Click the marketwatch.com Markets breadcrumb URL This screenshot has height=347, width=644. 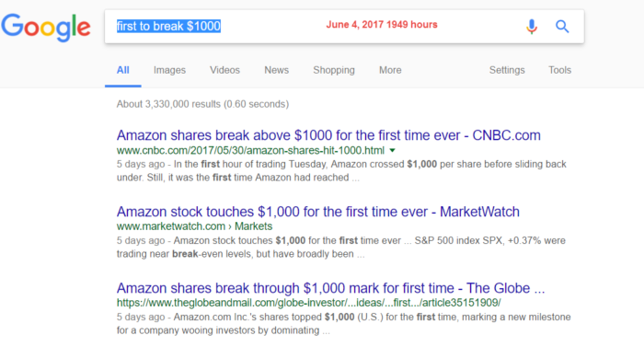[x=194, y=226]
